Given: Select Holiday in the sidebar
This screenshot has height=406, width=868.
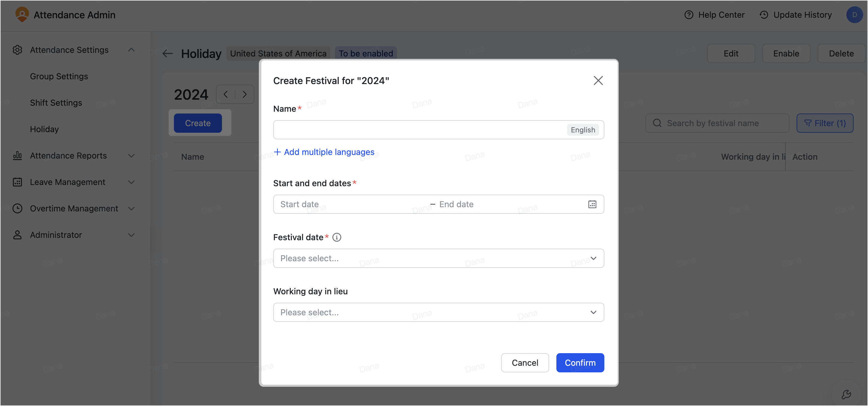Looking at the screenshot, I should 44,129.
